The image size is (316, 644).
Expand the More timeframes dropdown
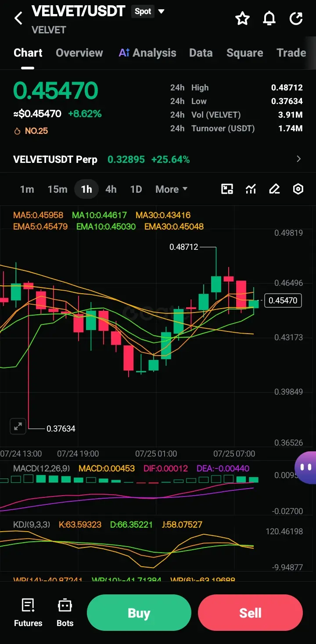point(171,189)
